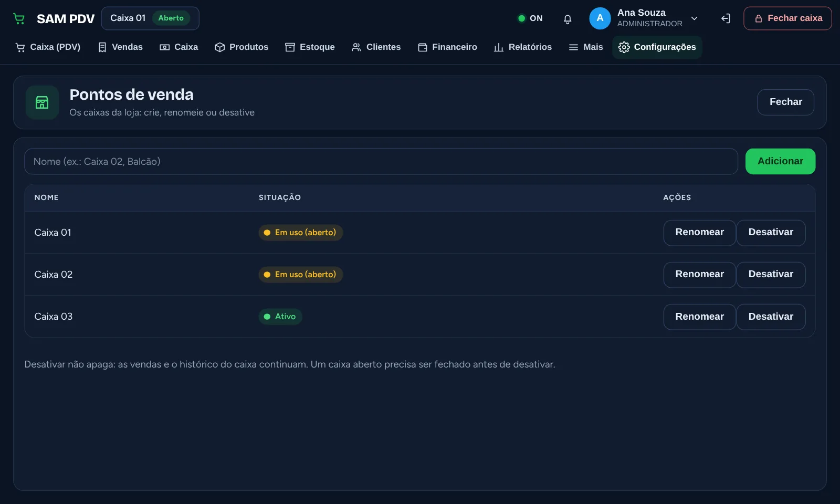Go to Vendas section
840x504 pixels.
coord(120,47)
